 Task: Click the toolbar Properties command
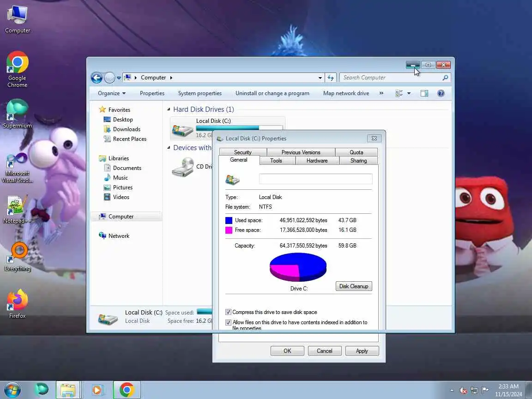[152, 93]
